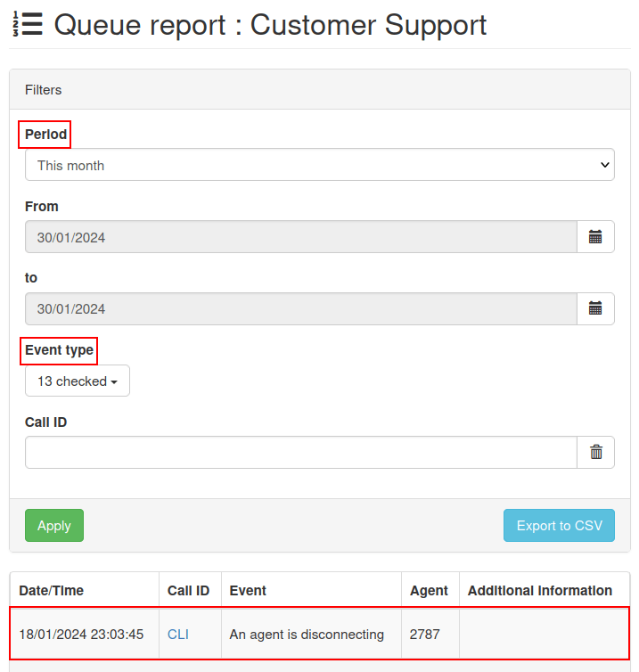Click agent number 2787 in the table
639x672 pixels.
click(x=425, y=635)
